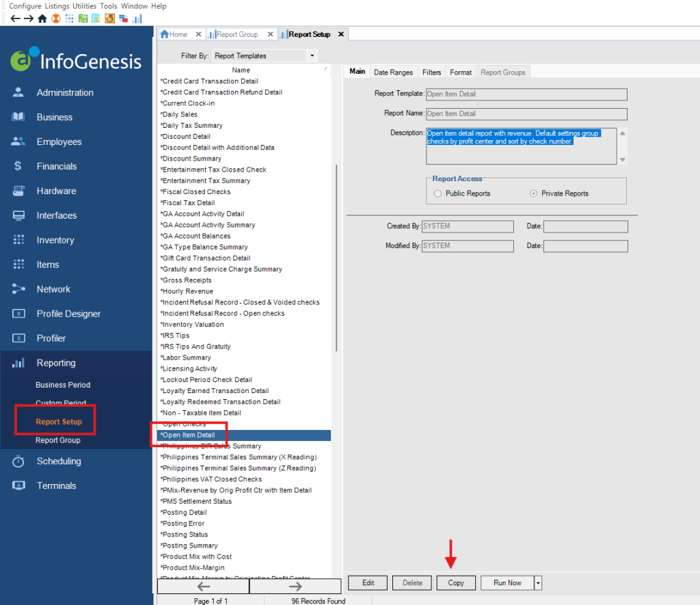Viewport: 700px width, 605px height.
Task: Collapse Reporting via its chart icon
Action: click(18, 362)
